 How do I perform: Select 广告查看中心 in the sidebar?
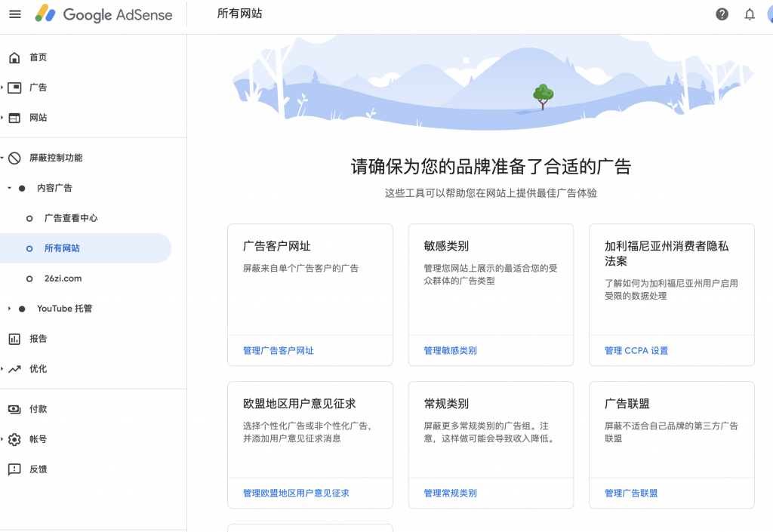[71, 218]
